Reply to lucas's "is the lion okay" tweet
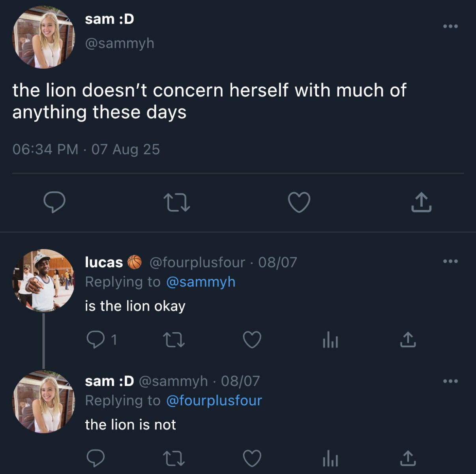Screen dimensions: 476x474 tap(96, 339)
